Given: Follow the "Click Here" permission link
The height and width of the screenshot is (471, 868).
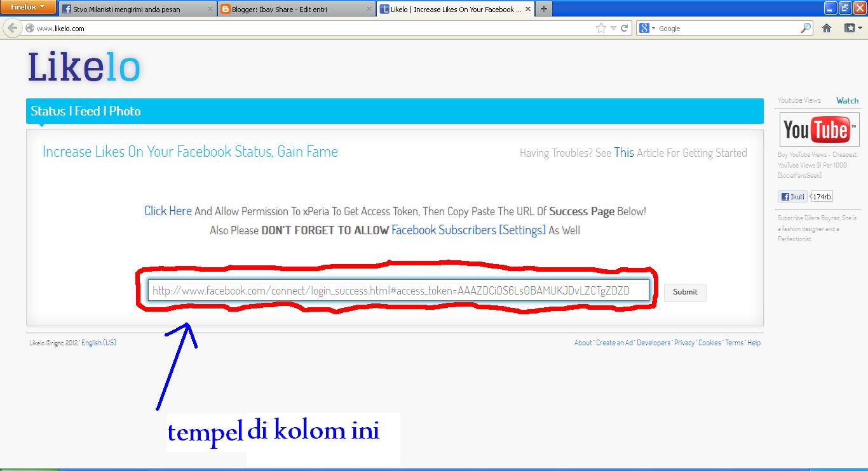Looking at the screenshot, I should (x=168, y=211).
